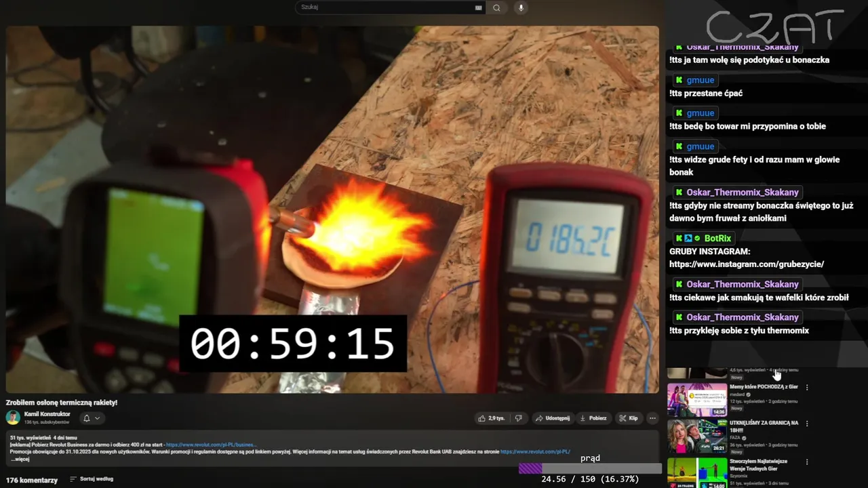Viewport: 868px width, 488px height.
Task: Click the YouTube search magnifier icon
Action: [x=497, y=7]
